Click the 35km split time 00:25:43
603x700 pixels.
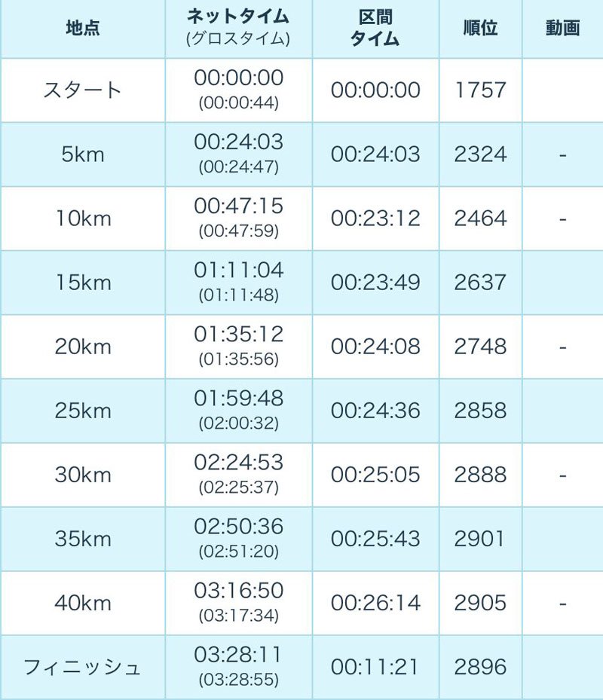pos(375,539)
